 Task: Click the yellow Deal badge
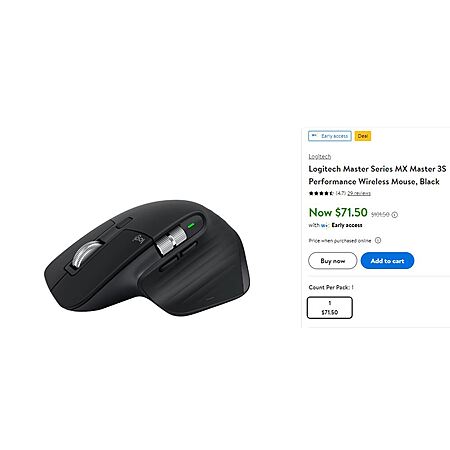(x=363, y=136)
